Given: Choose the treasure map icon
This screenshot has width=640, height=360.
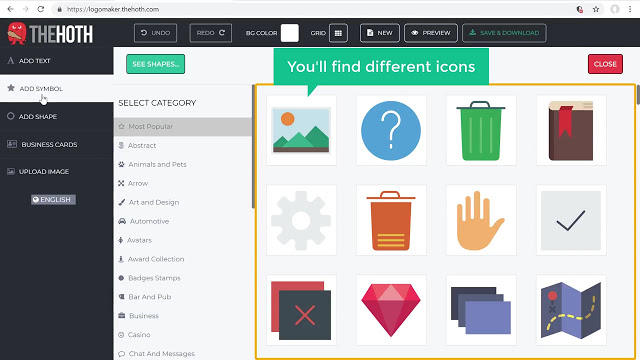Looking at the screenshot, I should coord(571,310).
